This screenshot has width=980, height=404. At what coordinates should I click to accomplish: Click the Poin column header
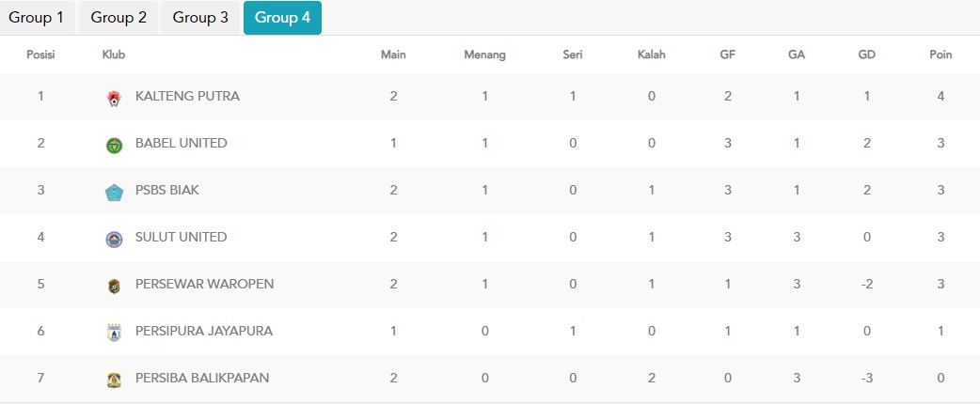pos(940,54)
